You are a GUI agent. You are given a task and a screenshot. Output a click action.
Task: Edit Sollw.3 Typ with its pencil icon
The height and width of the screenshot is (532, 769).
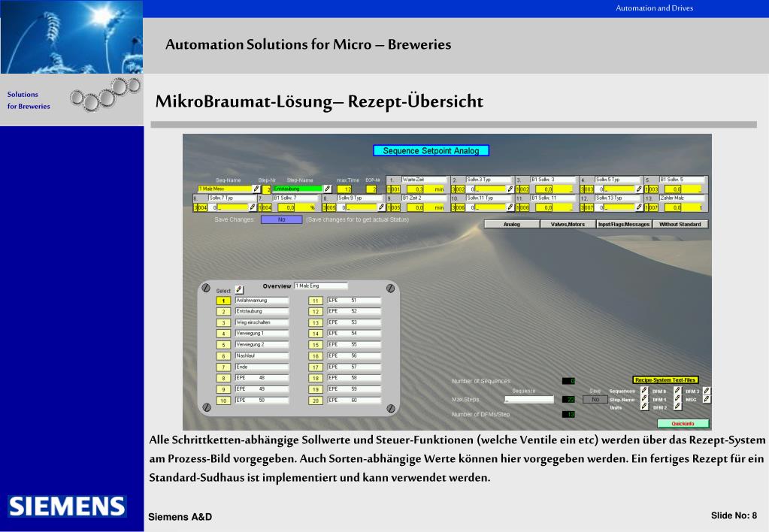[510, 189]
